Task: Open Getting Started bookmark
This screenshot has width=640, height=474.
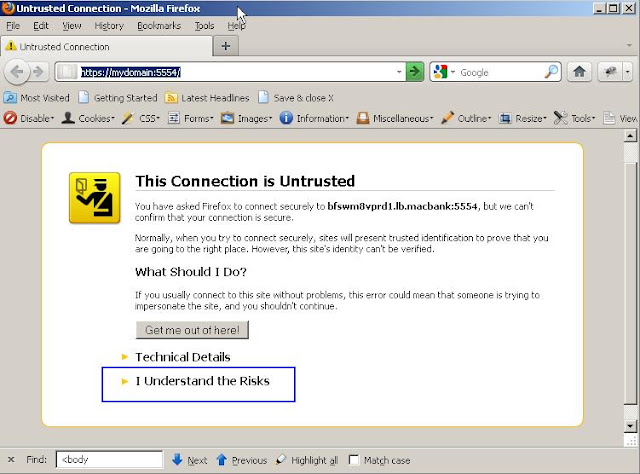Action: [118, 98]
